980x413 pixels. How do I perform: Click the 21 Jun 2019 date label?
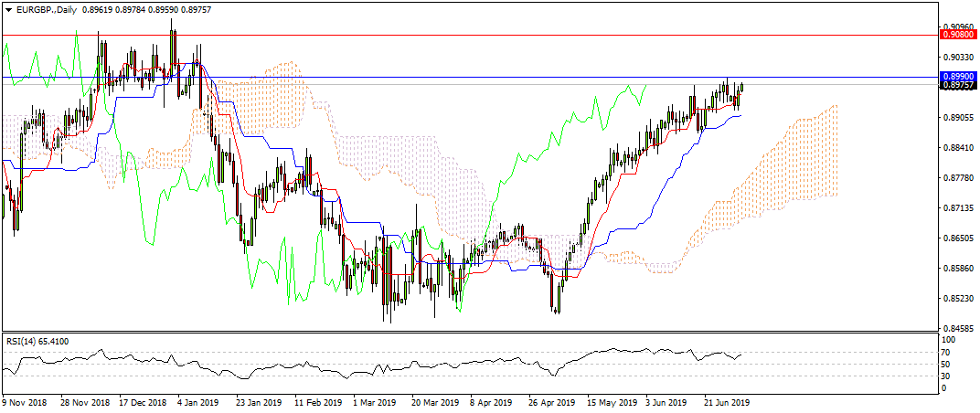tap(728, 401)
